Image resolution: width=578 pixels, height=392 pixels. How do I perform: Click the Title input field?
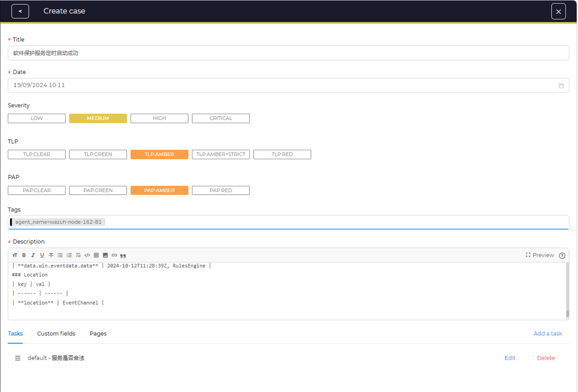click(288, 53)
